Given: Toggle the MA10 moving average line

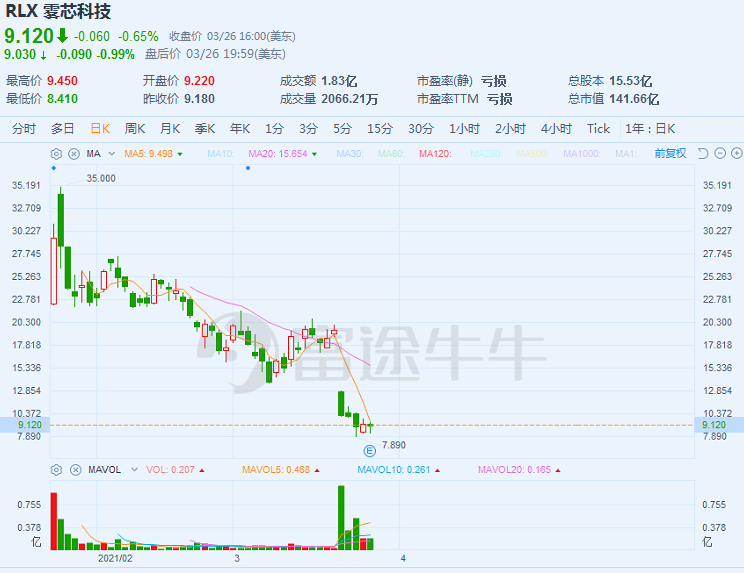Looking at the screenshot, I should point(221,154).
